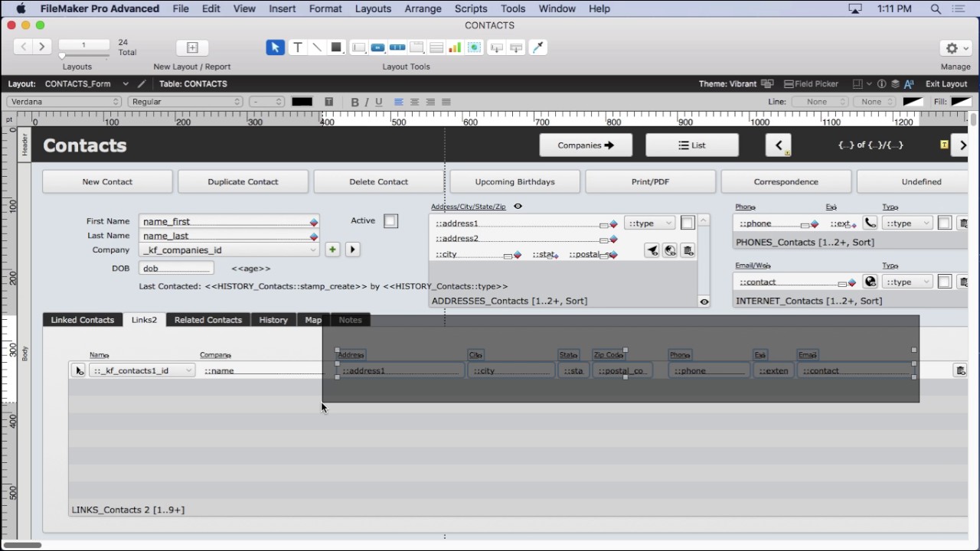This screenshot has height=551, width=980.
Task: Select the Tab Control tool
Action: pyautogui.click(x=417, y=47)
